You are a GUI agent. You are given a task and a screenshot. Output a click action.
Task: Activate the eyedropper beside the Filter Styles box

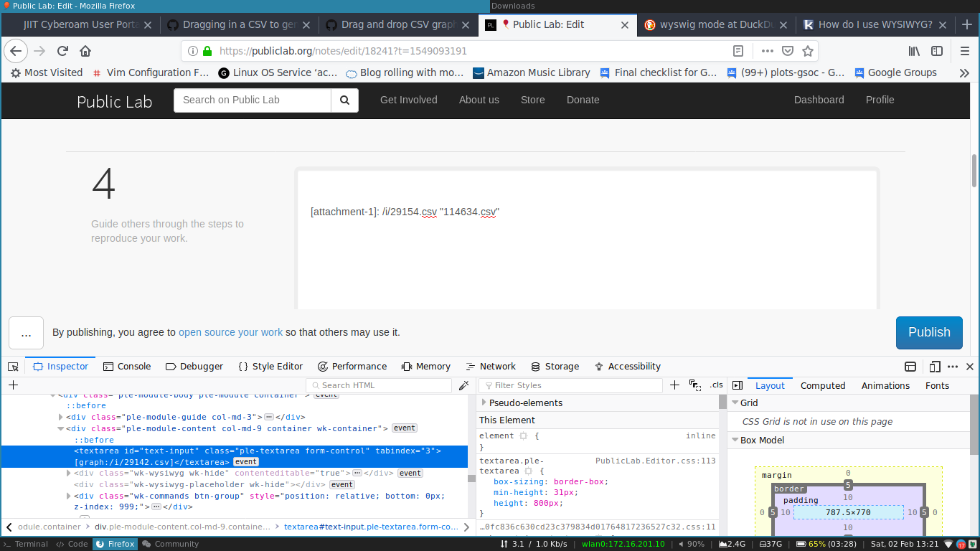pos(463,385)
